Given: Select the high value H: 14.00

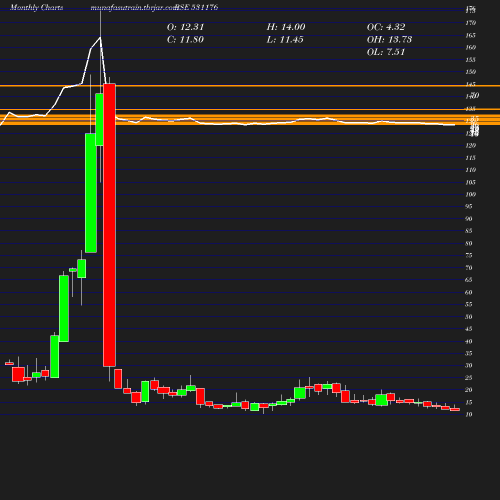Looking at the screenshot, I should pyautogui.click(x=286, y=27).
